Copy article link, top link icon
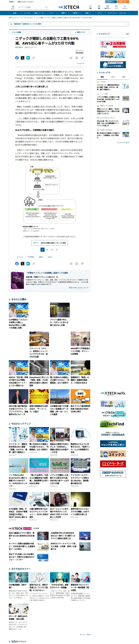Screen dimensions: 139x644 click(x=34, y=58)
